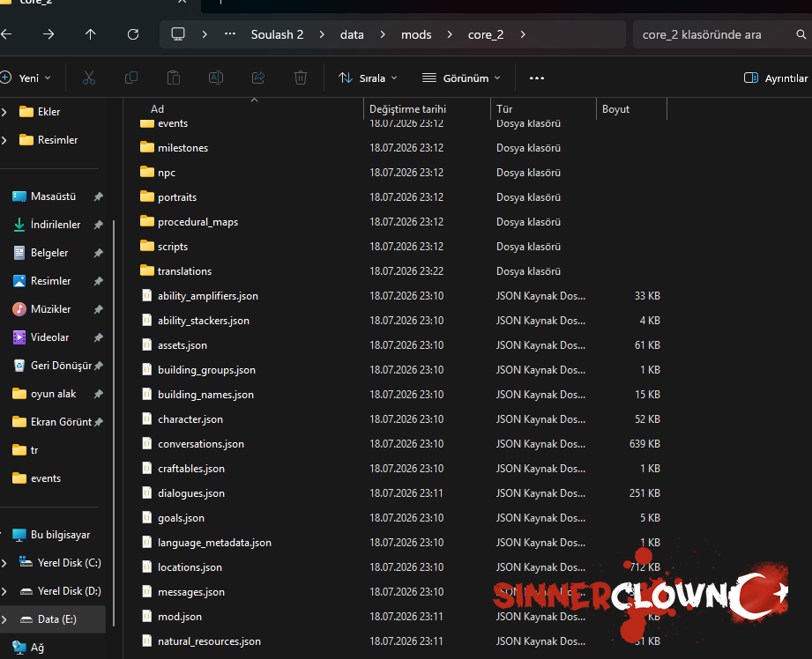812x659 pixels.
Task: Toggle the Ayrıntılar details pane
Action: coord(775,78)
